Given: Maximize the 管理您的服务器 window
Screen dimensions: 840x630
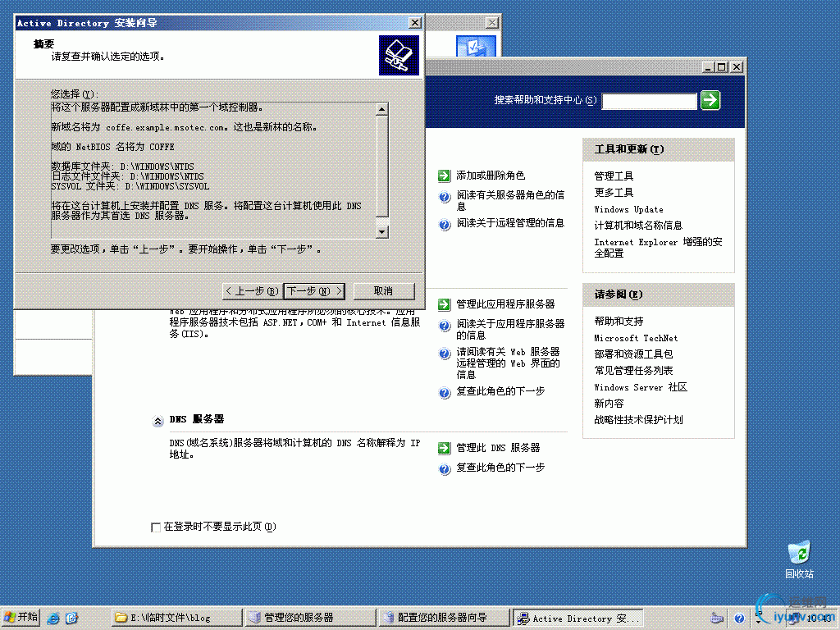Looking at the screenshot, I should (x=722, y=67).
